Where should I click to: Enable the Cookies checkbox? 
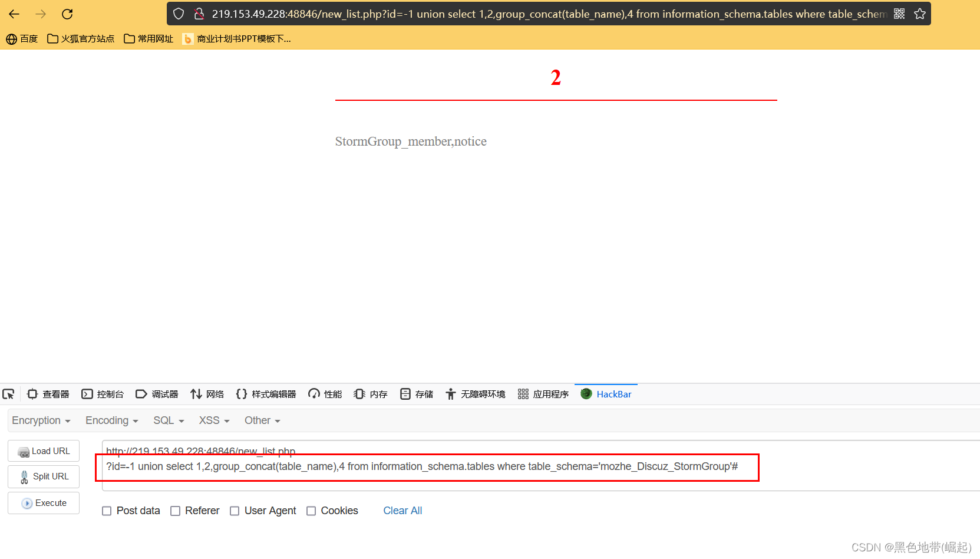pos(311,511)
